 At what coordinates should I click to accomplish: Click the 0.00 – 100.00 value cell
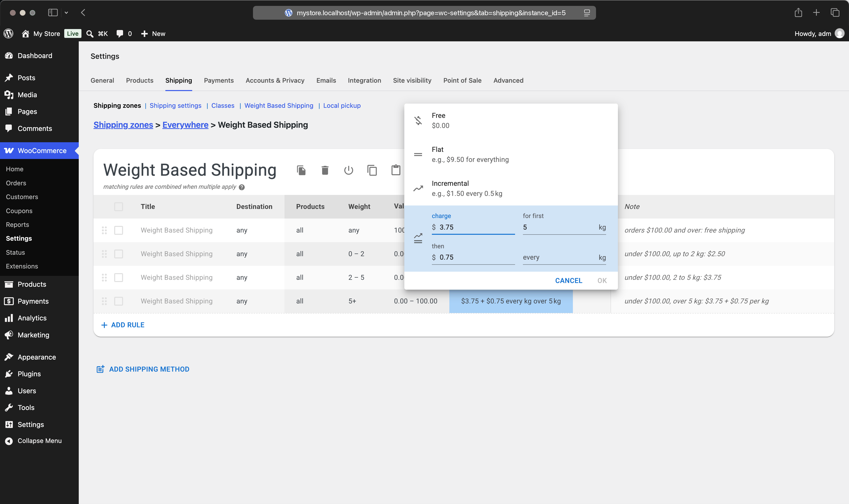coord(416,301)
